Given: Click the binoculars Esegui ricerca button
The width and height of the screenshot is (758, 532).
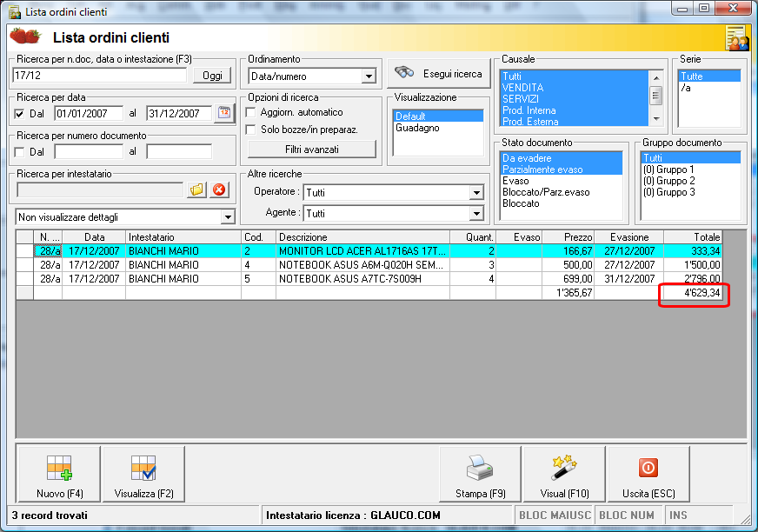Looking at the screenshot, I should (x=439, y=74).
